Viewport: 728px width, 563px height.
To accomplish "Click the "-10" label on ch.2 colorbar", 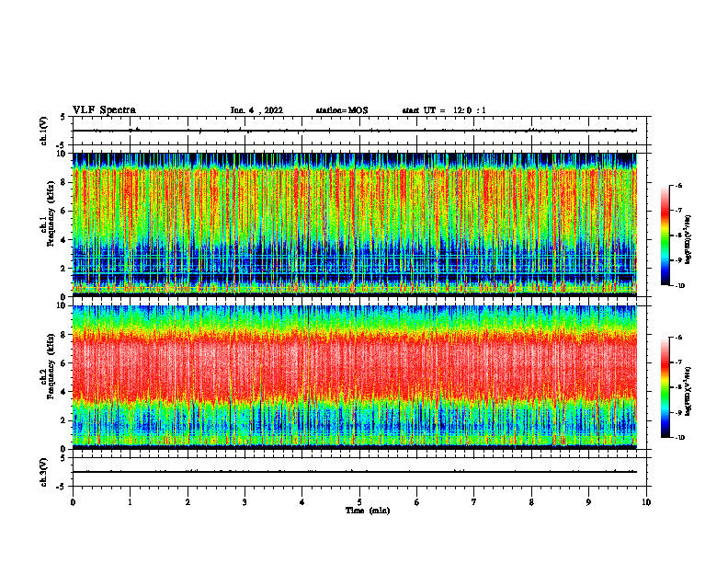I will point(680,438).
